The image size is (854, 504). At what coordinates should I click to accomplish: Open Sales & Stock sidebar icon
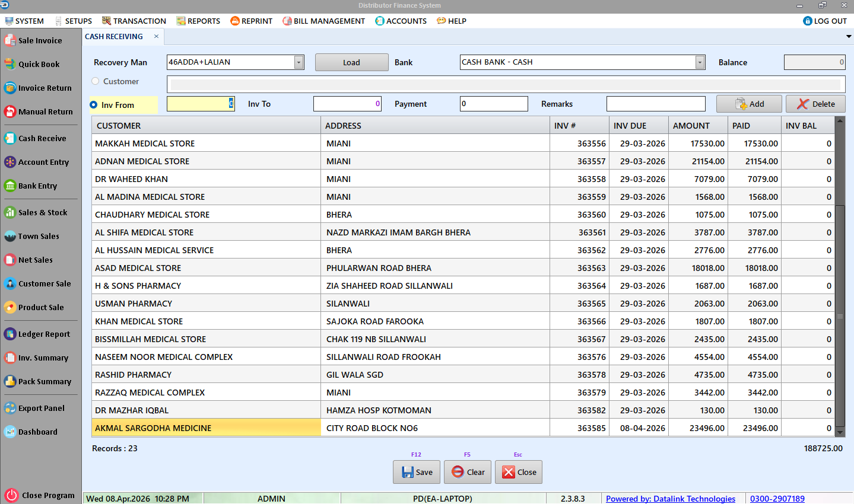tap(10, 212)
